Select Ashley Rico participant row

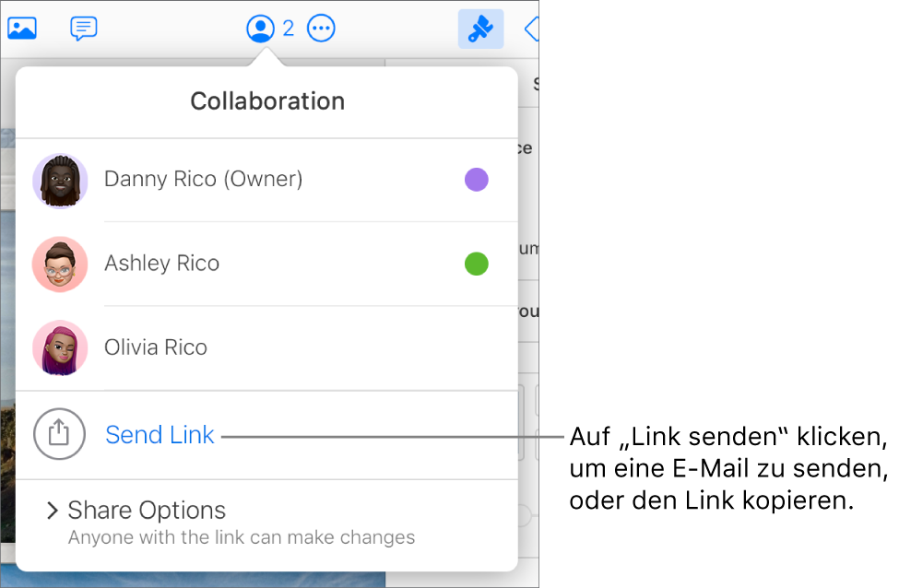pyautogui.click(x=267, y=264)
